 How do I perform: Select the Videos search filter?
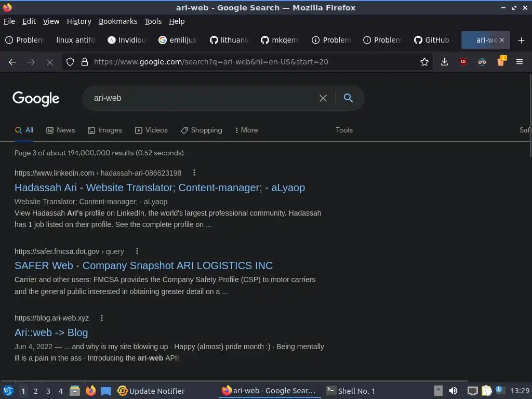pos(151,130)
